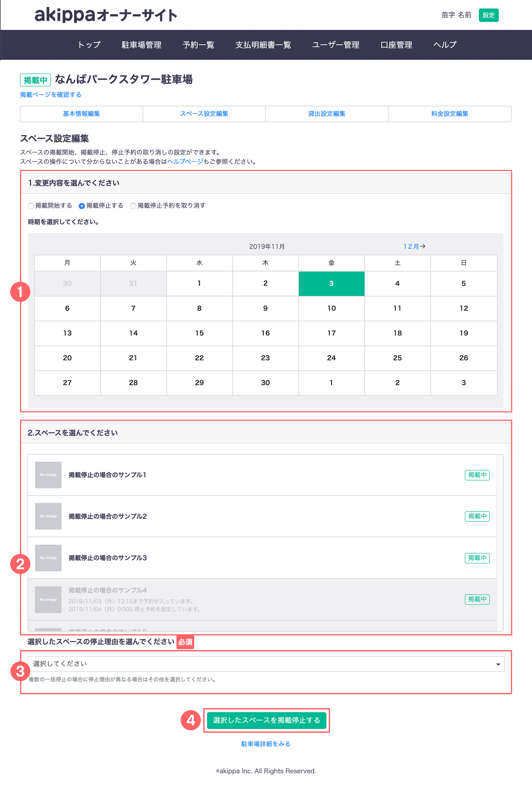Open the トップ navigation item
Image resolution: width=532 pixels, height=797 pixels.
click(89, 45)
